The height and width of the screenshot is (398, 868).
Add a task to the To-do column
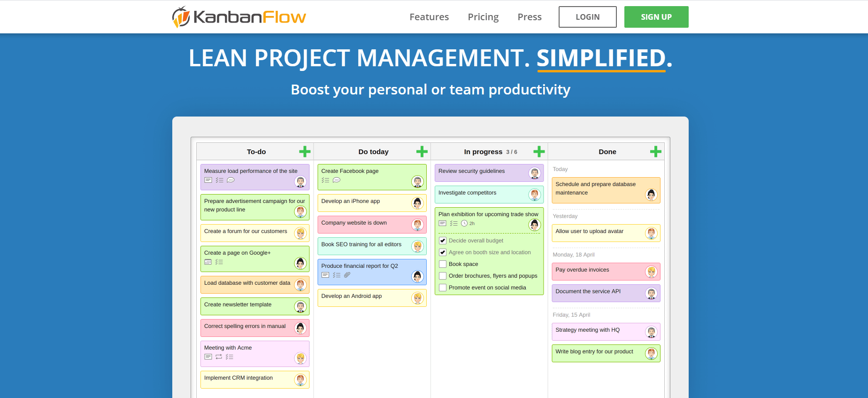tap(305, 152)
